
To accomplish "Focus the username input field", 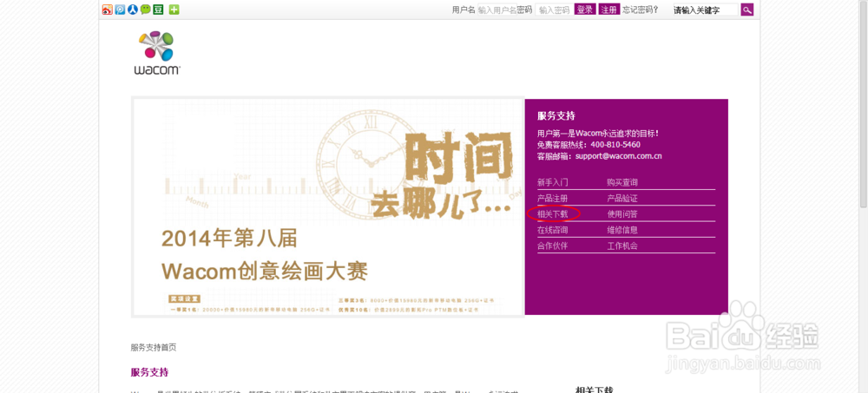I will pos(497,10).
